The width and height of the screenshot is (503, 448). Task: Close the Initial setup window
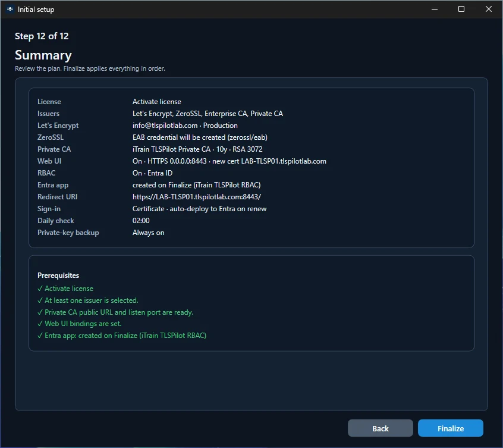pyautogui.click(x=489, y=9)
